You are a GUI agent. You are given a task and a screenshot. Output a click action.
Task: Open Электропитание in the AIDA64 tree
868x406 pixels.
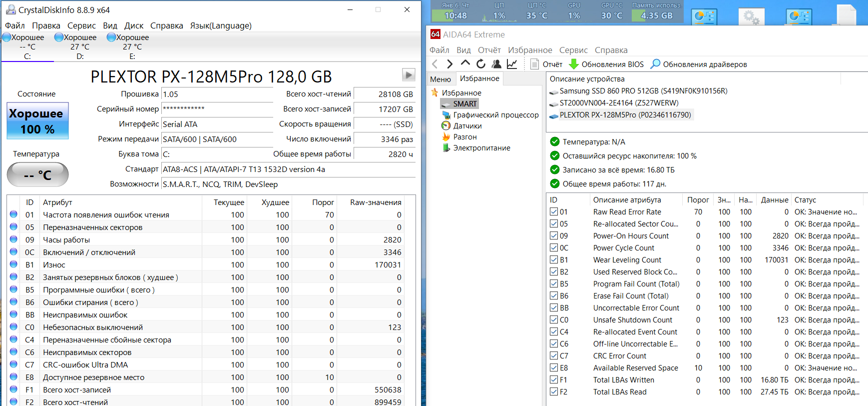476,148
